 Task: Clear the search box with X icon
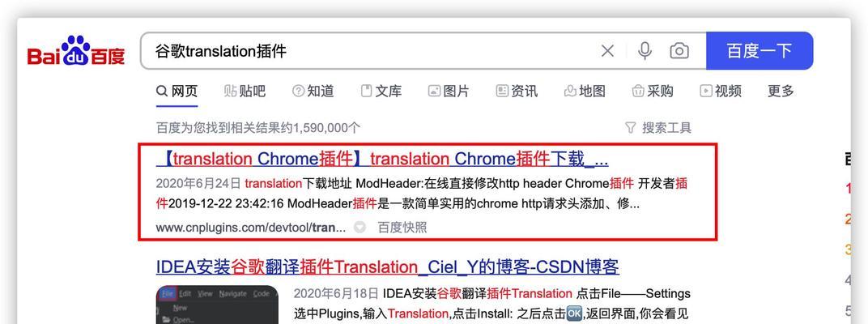(x=607, y=51)
